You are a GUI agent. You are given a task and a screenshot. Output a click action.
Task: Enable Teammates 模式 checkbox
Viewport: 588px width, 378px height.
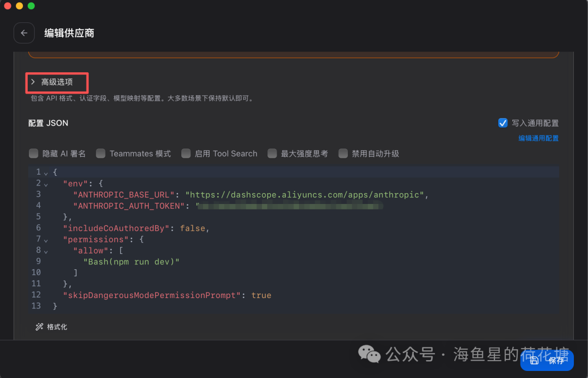[x=101, y=153]
